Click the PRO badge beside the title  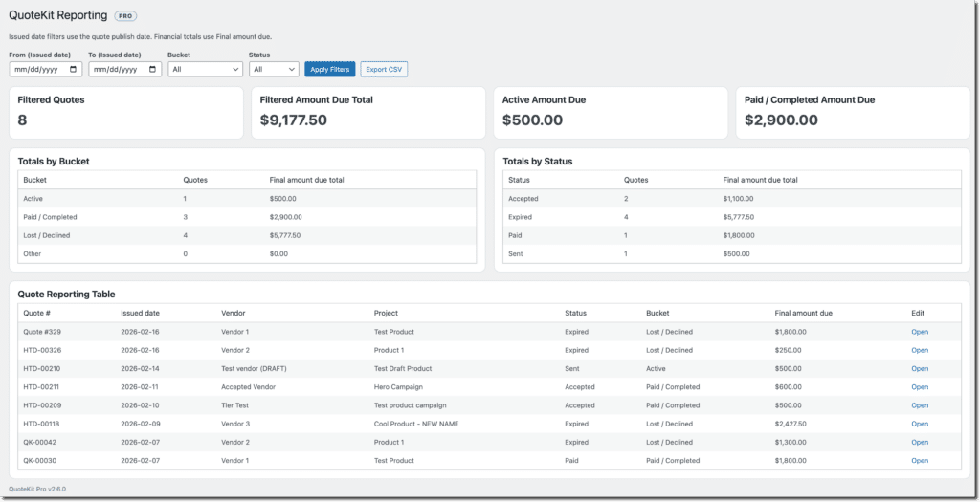click(125, 16)
